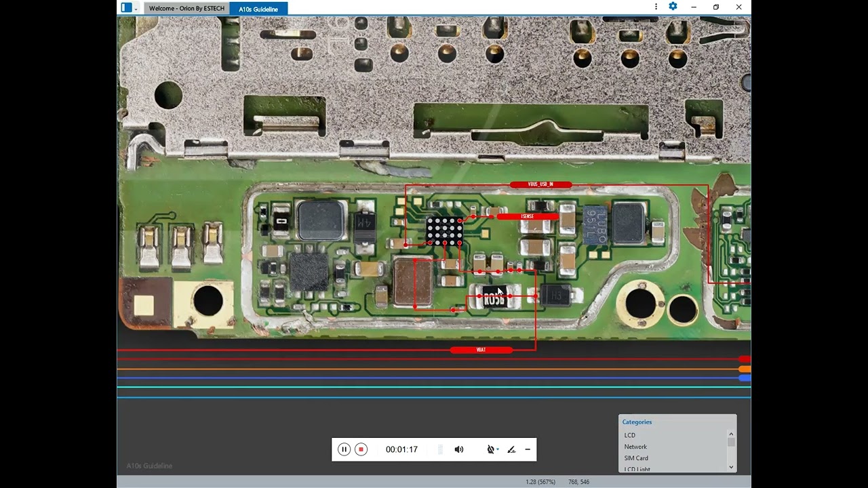Image resolution: width=868 pixels, height=488 pixels.
Task: Click the VBUS_USB_IN net label
Action: pos(540,184)
